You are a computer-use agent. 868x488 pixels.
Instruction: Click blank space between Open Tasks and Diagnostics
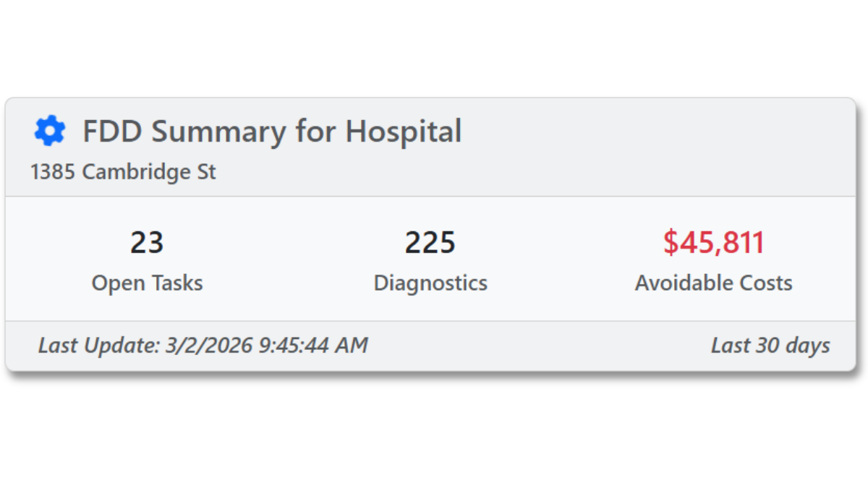pos(289,260)
